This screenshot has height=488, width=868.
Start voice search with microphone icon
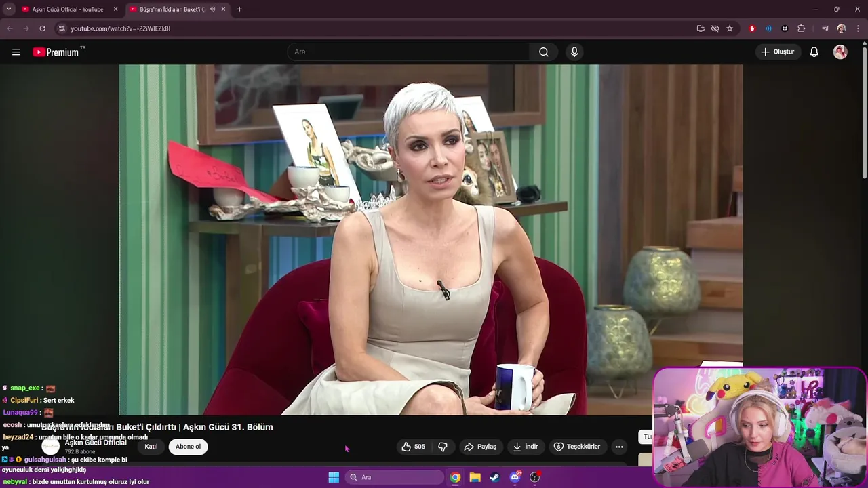pos(574,52)
